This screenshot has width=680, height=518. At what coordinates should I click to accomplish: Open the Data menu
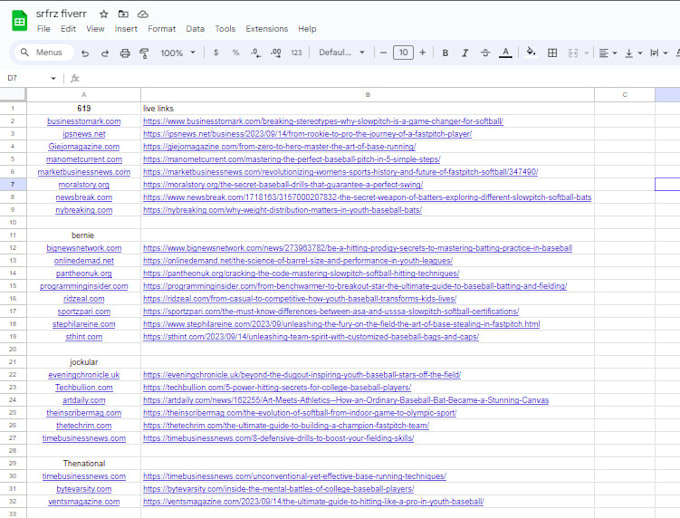click(x=195, y=29)
